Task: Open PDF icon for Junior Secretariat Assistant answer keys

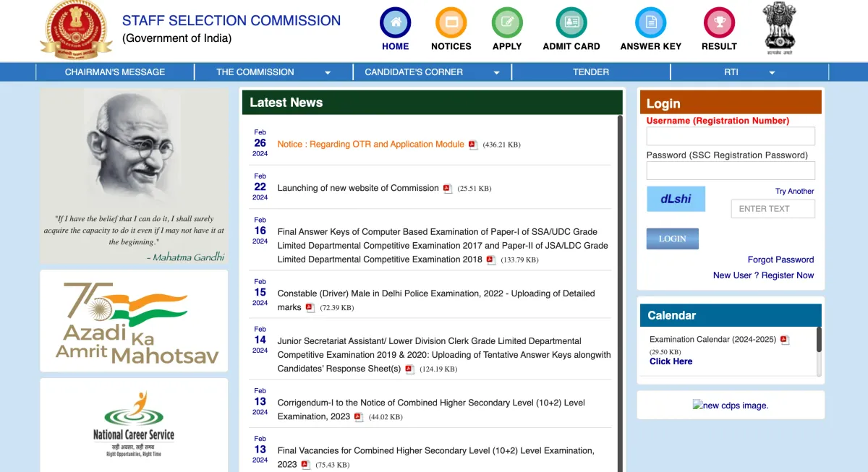Action: click(x=409, y=369)
